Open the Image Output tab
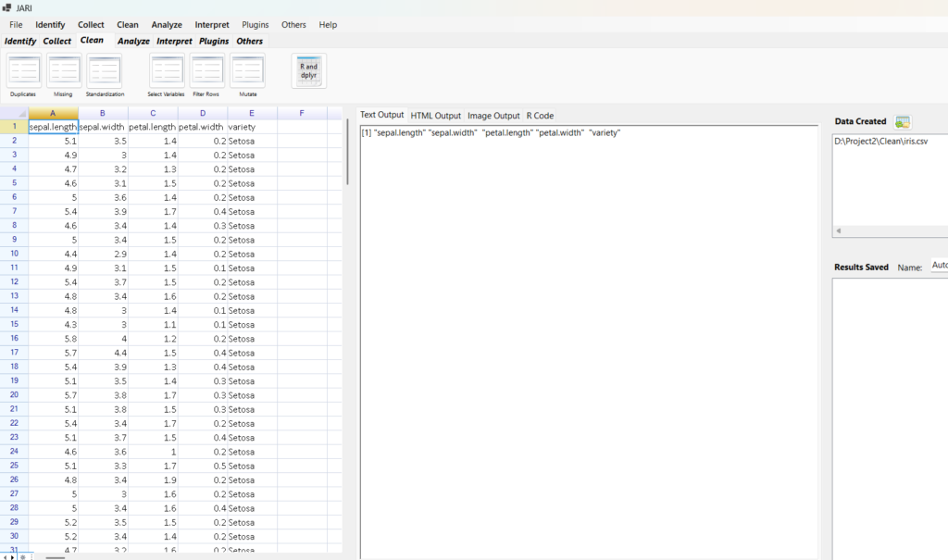This screenshot has width=948, height=560. coord(493,116)
